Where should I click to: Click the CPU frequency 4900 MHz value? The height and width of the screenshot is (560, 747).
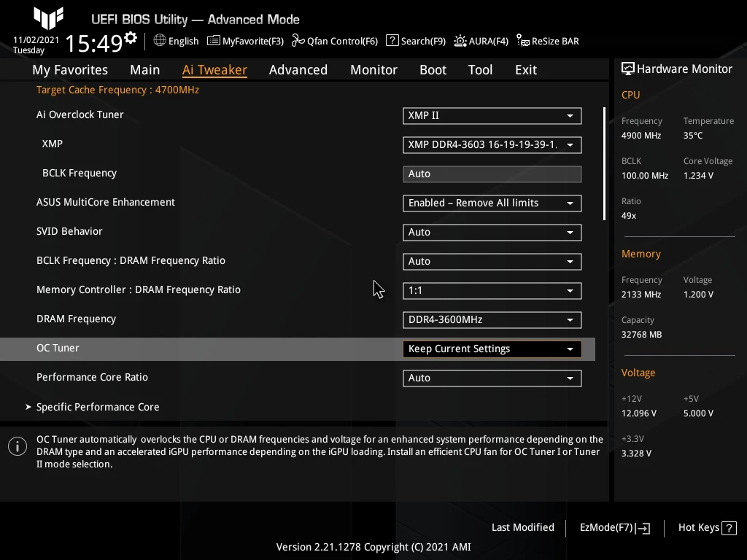pos(640,136)
